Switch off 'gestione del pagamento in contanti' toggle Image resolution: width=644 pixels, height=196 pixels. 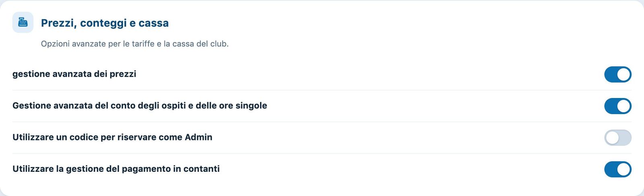(x=618, y=169)
